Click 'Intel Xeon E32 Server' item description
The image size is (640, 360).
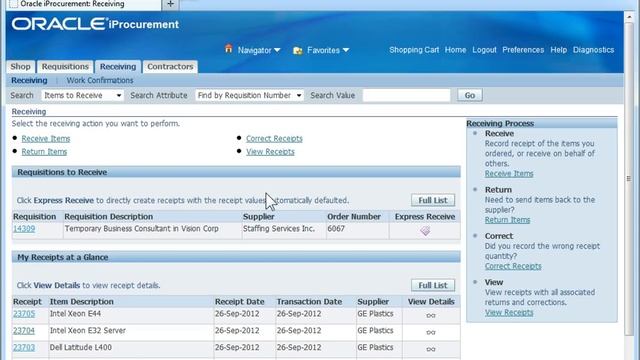[x=88, y=331]
